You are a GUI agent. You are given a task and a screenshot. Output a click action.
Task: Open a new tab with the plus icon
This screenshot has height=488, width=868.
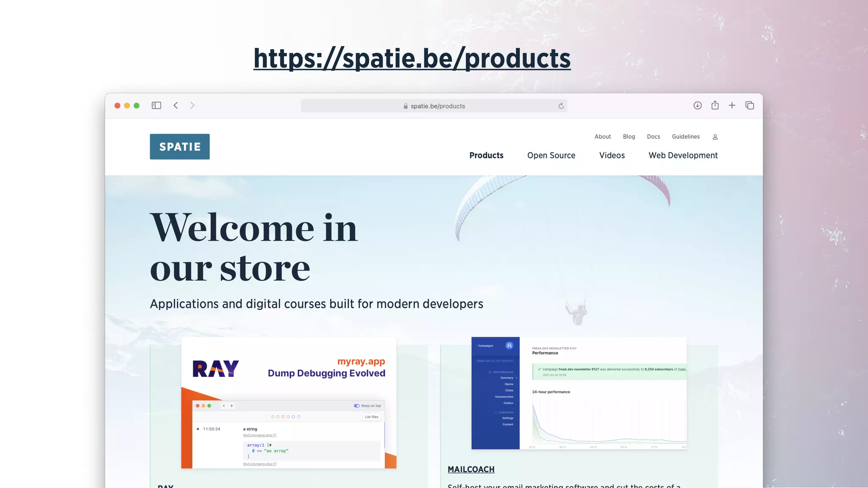[732, 105]
